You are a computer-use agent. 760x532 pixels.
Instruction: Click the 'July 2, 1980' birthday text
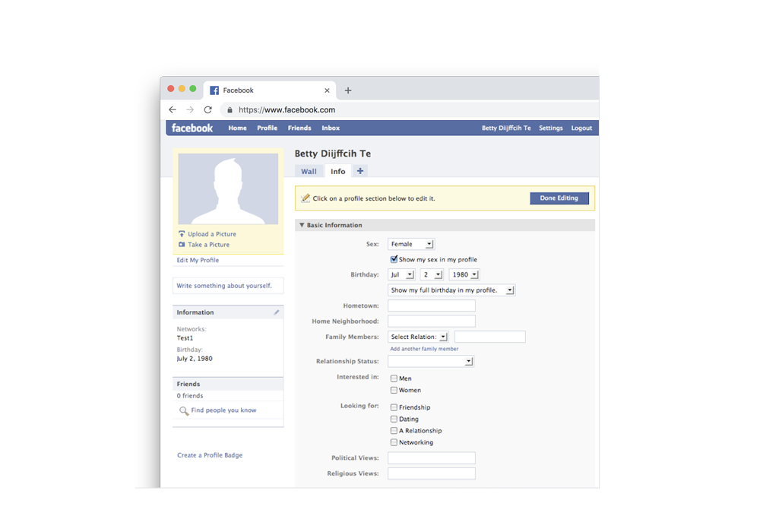tap(195, 359)
